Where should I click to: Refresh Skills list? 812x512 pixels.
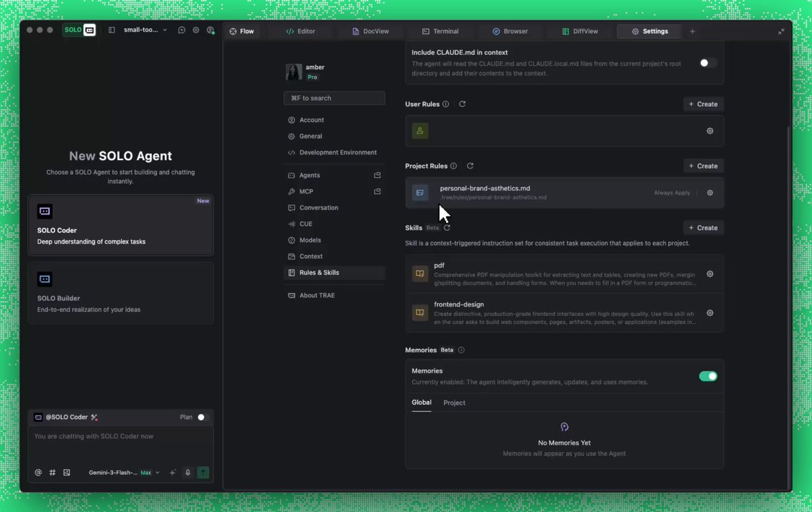447,228
